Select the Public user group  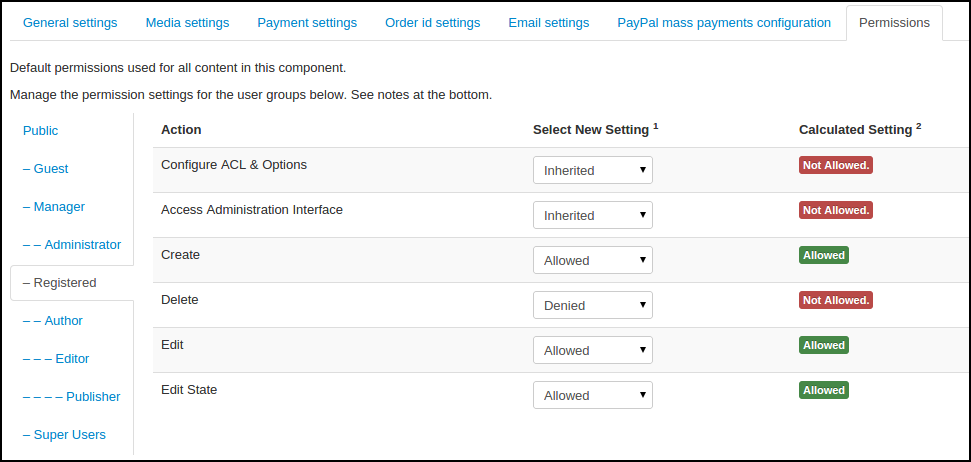pyautogui.click(x=41, y=131)
